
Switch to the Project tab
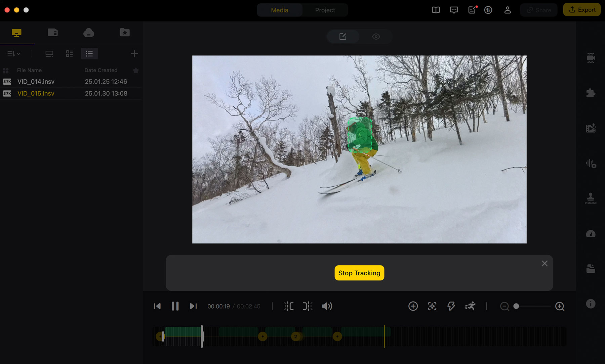click(325, 10)
